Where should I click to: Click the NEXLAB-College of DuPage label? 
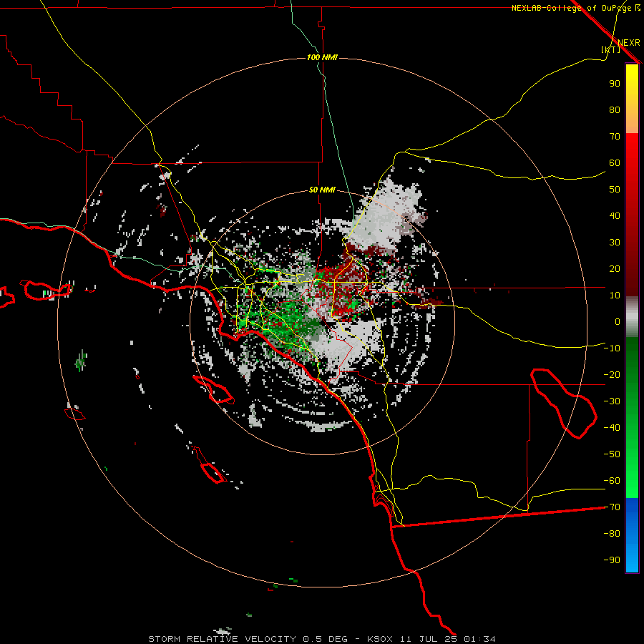[x=571, y=8]
